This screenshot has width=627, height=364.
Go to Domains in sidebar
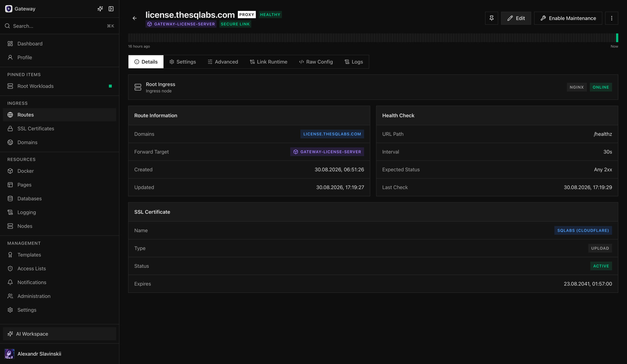coord(60,142)
